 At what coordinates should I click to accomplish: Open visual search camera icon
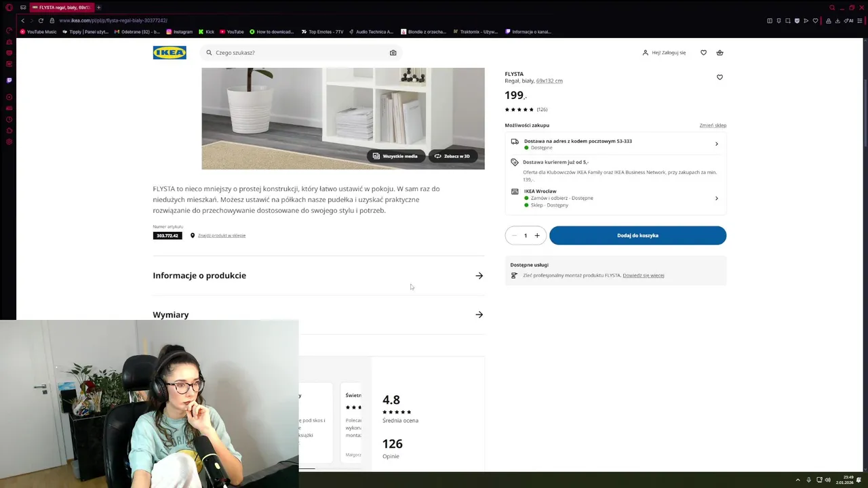[393, 53]
